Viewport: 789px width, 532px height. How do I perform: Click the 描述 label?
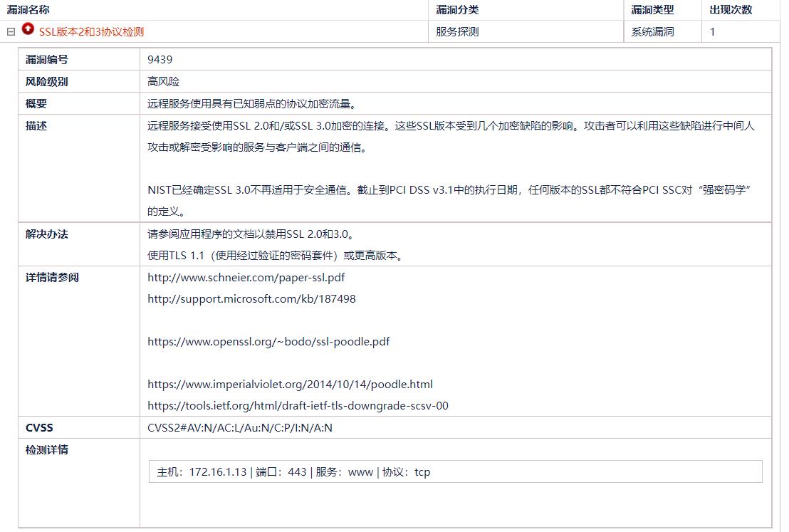36,126
